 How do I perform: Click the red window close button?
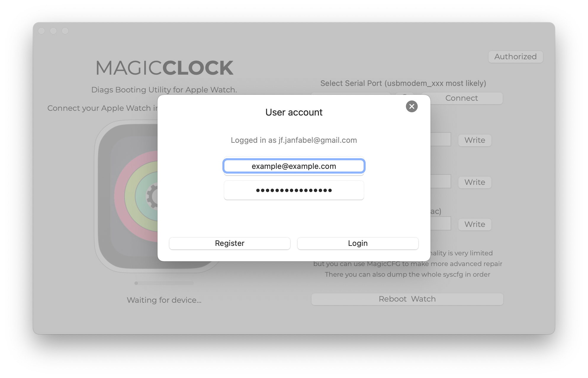[x=41, y=31]
